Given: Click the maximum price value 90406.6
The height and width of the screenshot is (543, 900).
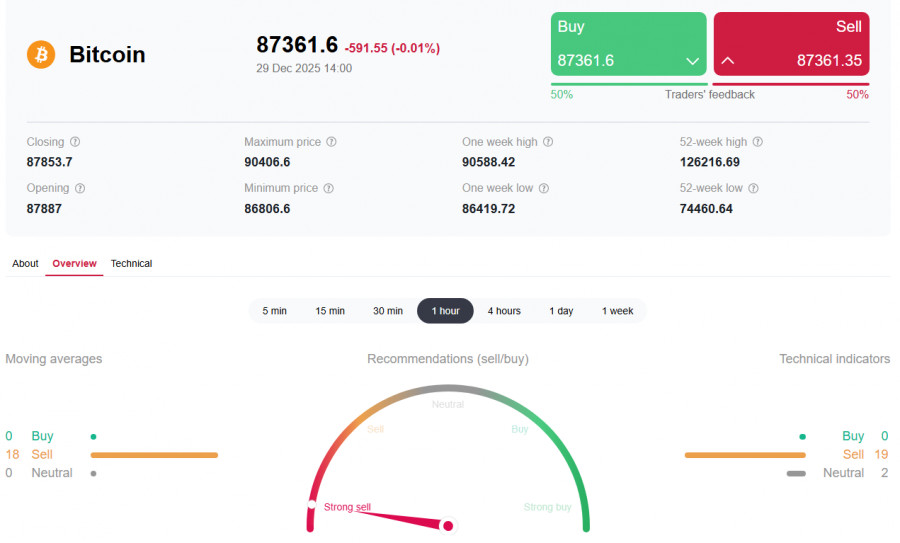Looking at the screenshot, I should click(x=267, y=162).
